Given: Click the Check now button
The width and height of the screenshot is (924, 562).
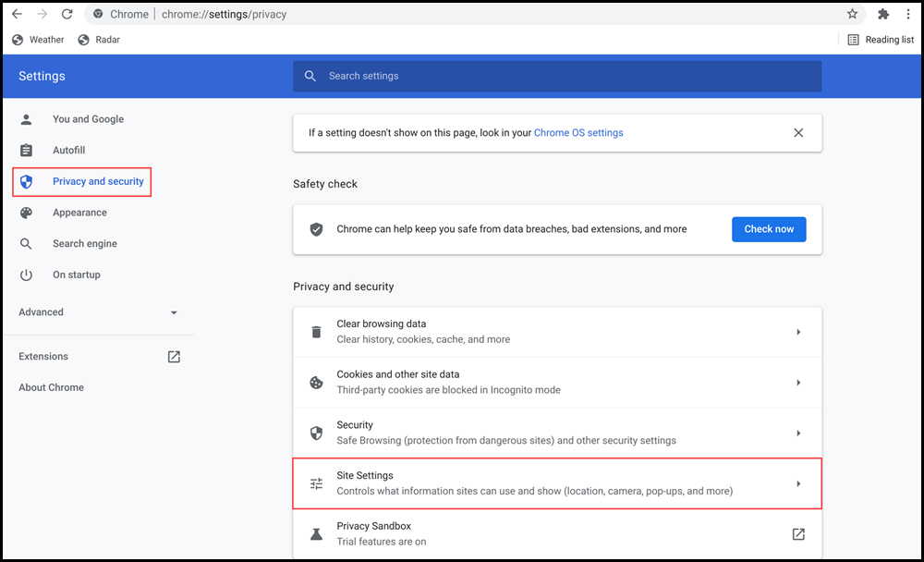Looking at the screenshot, I should (x=769, y=229).
